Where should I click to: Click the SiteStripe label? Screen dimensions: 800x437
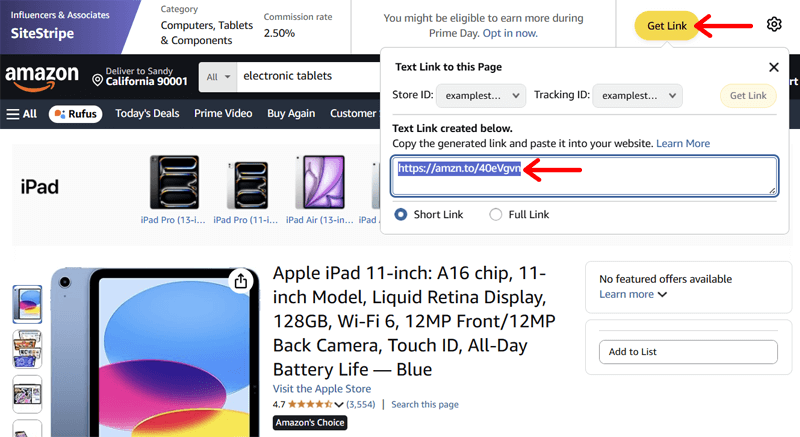(42, 34)
